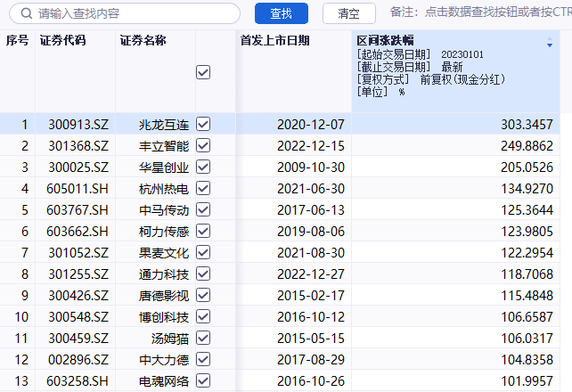Uncheck the checkbox for 汤姆猫
The image size is (572, 392).
click(x=203, y=338)
